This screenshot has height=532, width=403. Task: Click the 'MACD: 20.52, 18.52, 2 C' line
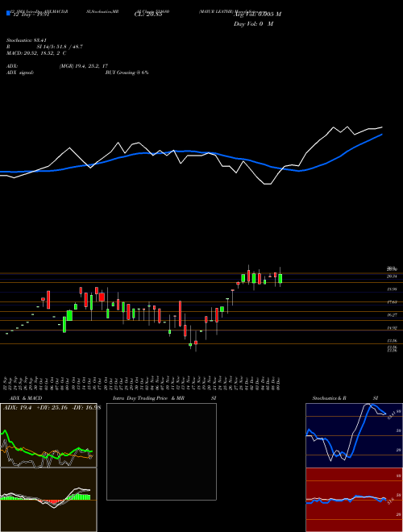coord(36,53)
